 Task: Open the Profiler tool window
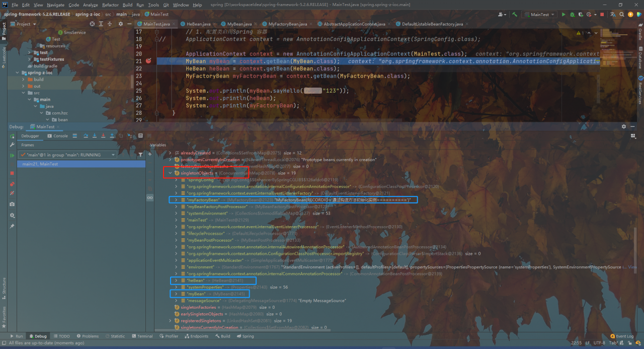point(169,336)
